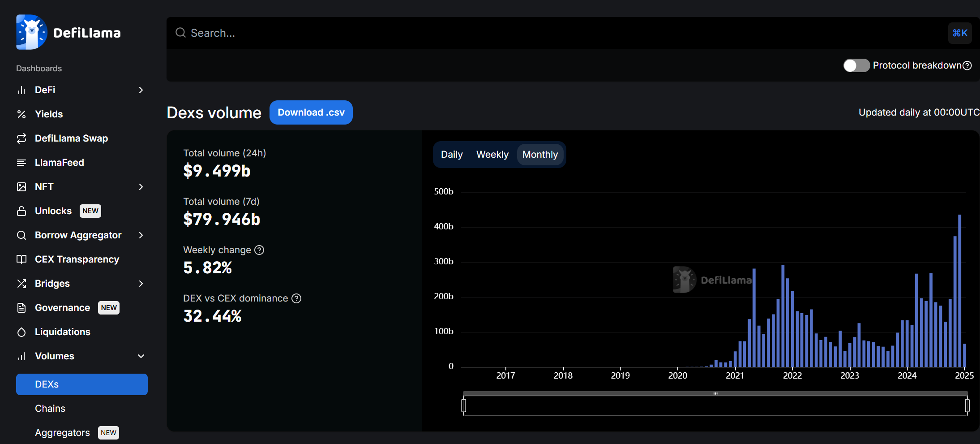Click the Dashboards section label
This screenshot has width=980, height=444.
(39, 69)
